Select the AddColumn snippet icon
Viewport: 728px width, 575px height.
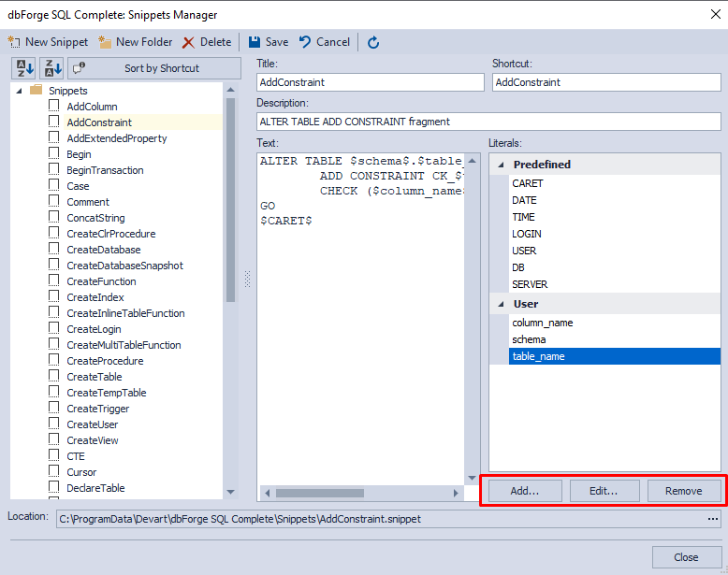[54, 106]
